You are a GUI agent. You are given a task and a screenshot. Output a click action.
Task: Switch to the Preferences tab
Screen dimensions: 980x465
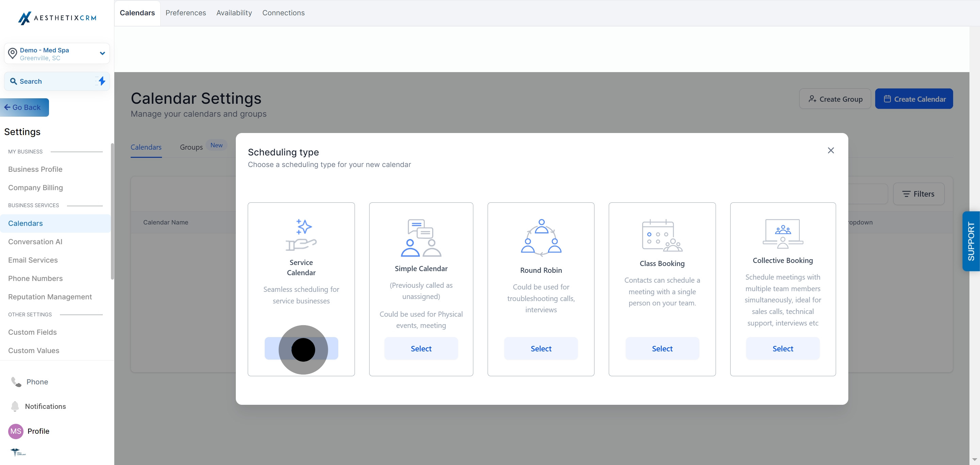[186, 13]
